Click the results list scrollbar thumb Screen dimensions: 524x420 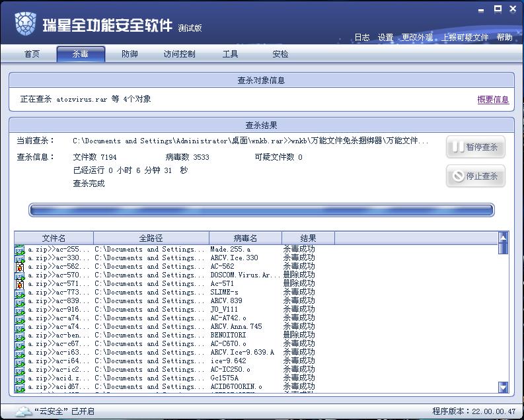(x=503, y=248)
